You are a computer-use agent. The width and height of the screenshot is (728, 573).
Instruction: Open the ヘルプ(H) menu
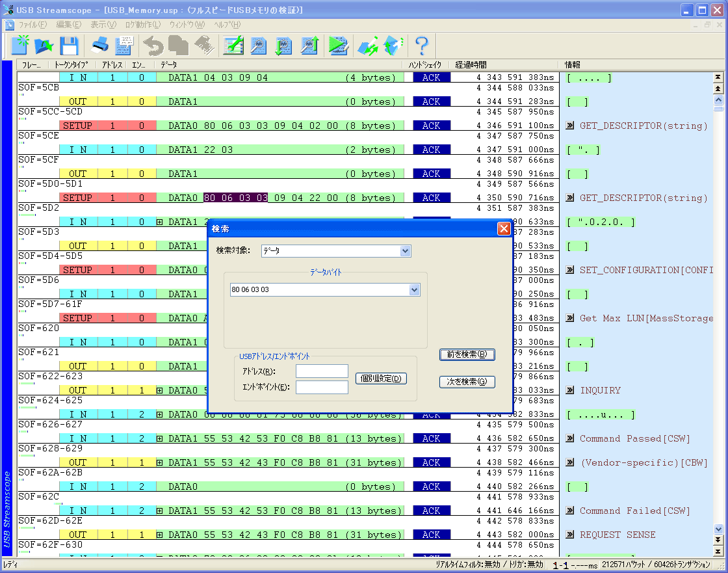227,25
